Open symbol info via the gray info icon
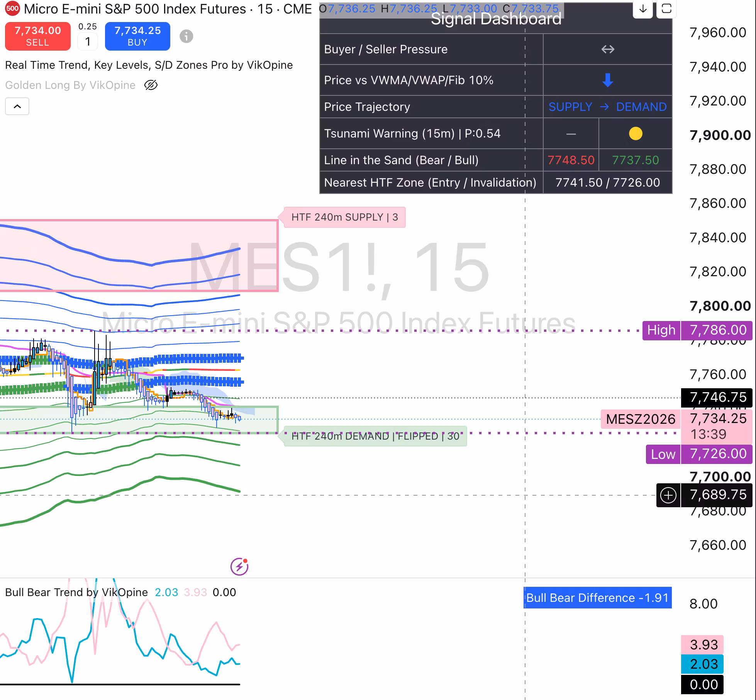756x700 pixels. 186,36
